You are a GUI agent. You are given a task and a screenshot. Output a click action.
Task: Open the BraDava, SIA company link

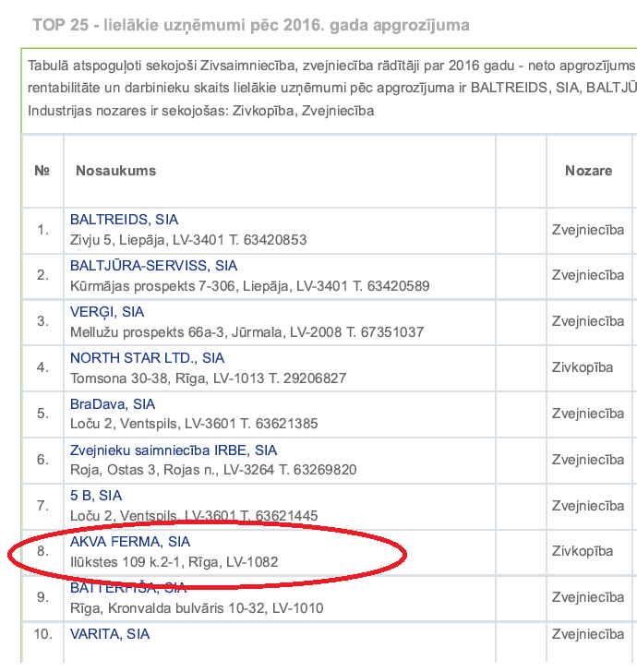(x=113, y=404)
